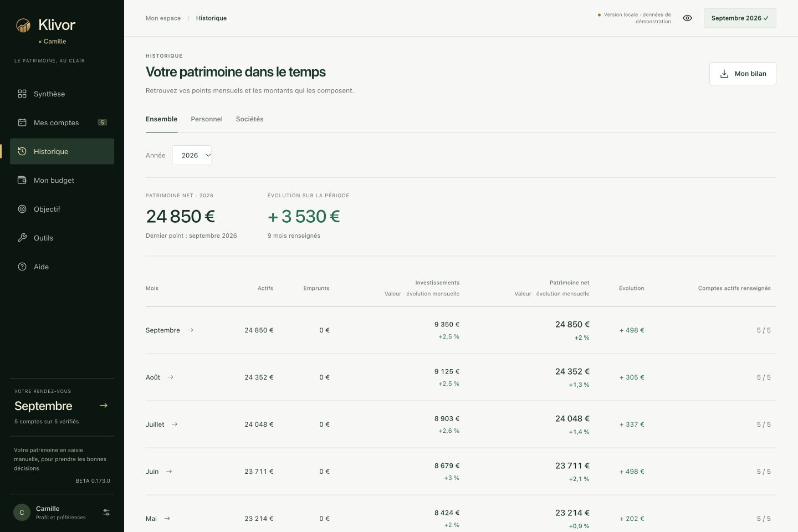Screen dimensions: 798x532
Task: Open Juillet row arrow
Action: tap(175, 424)
